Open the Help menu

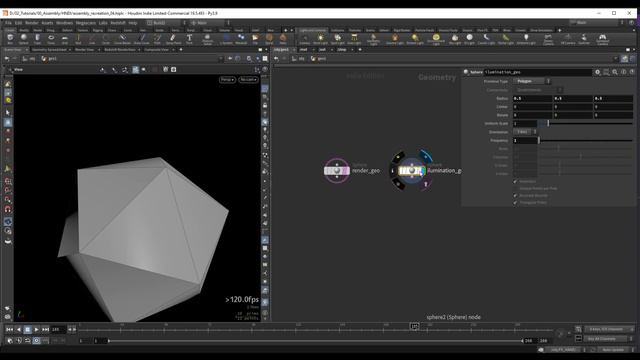(133, 23)
